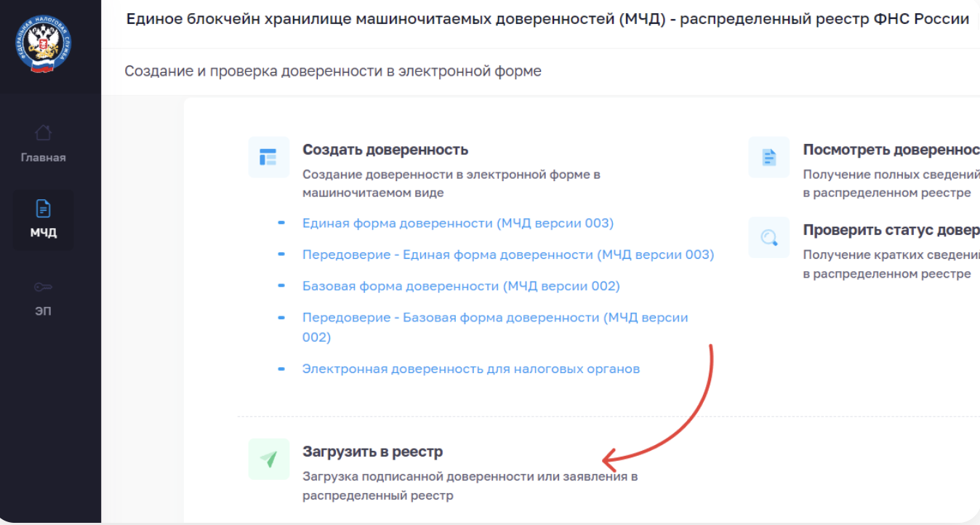Click the magnifier icon beside Проверить статус

[768, 237]
